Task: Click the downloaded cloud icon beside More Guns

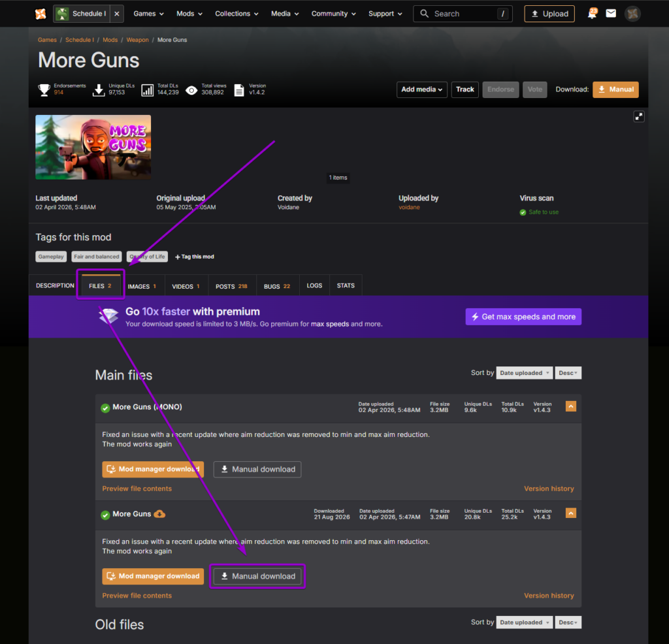Action: click(x=159, y=514)
